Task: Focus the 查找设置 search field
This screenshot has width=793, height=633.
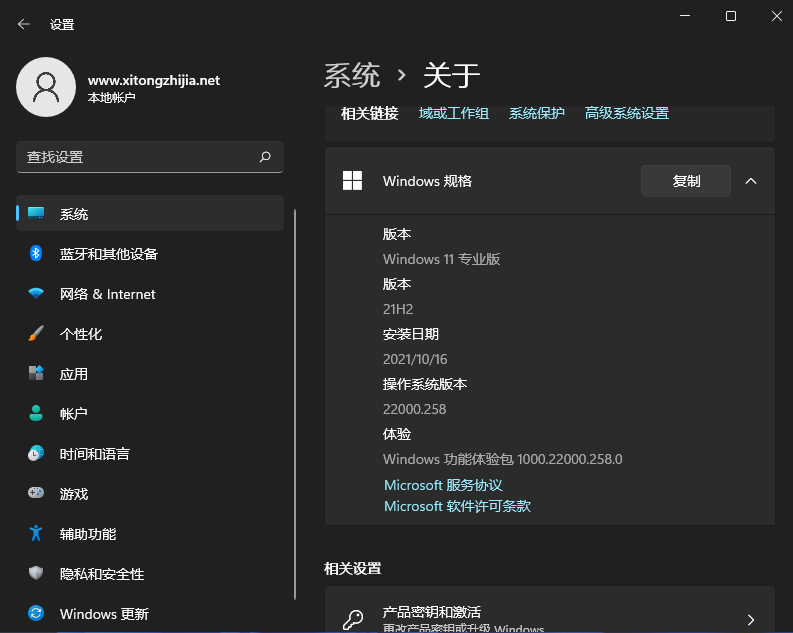Action: pyautogui.click(x=150, y=157)
